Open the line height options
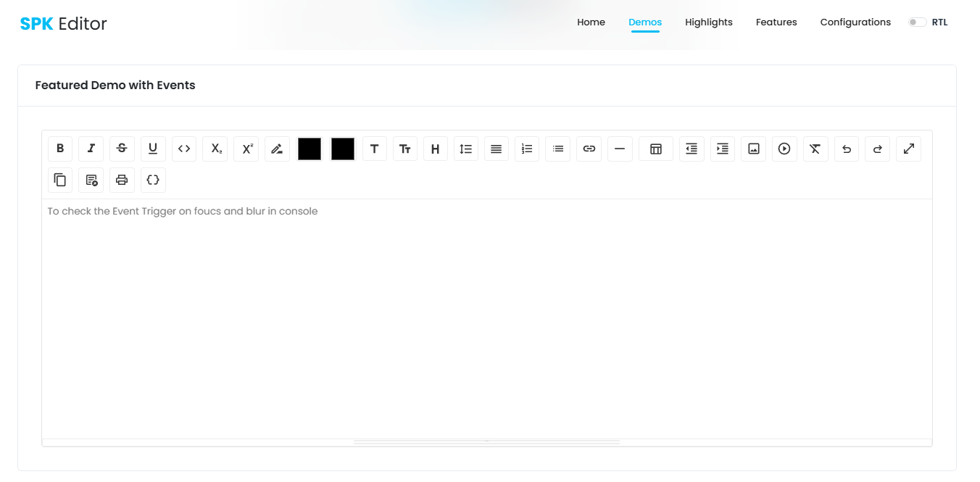 tap(465, 149)
